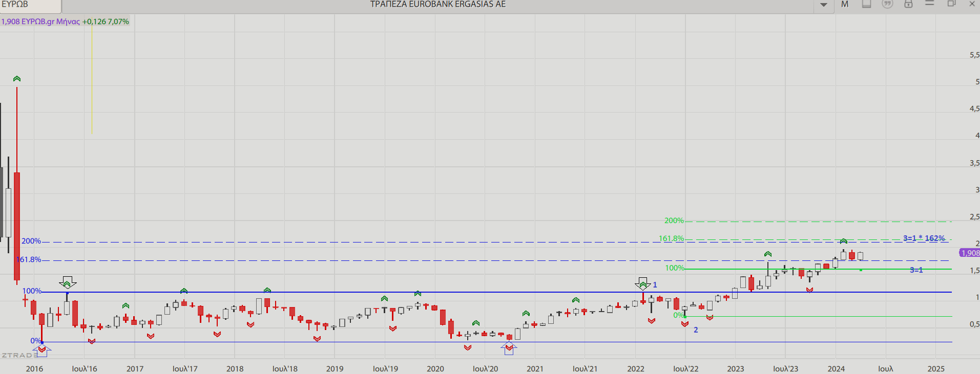Viewport: 980px width, 374px height.
Task: Select the wave label '1' near 2022
Action: click(x=655, y=285)
